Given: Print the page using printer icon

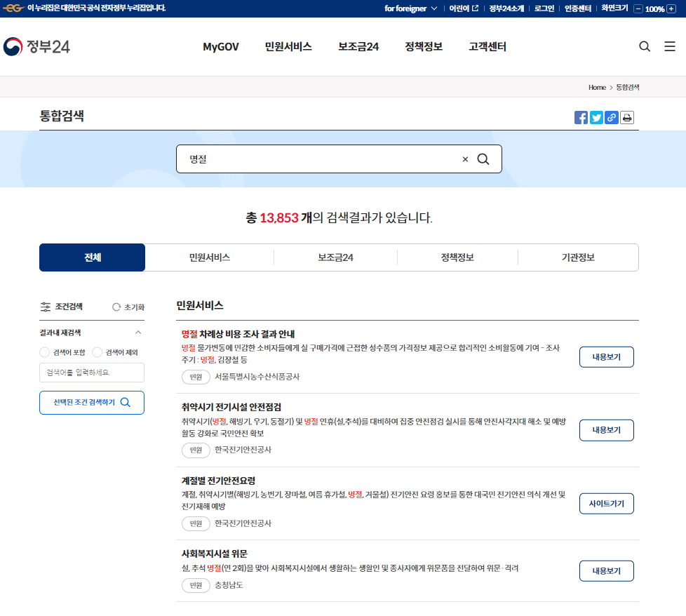Looking at the screenshot, I should (626, 117).
